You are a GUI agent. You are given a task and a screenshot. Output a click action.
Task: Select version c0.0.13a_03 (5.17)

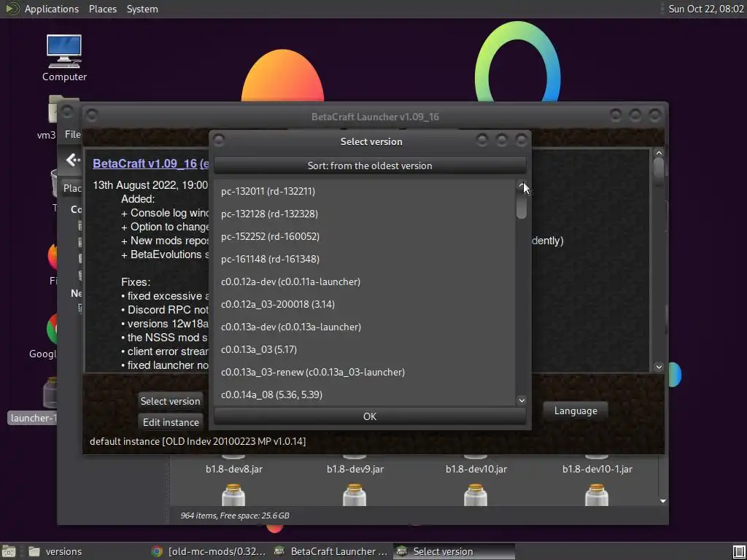click(365, 349)
